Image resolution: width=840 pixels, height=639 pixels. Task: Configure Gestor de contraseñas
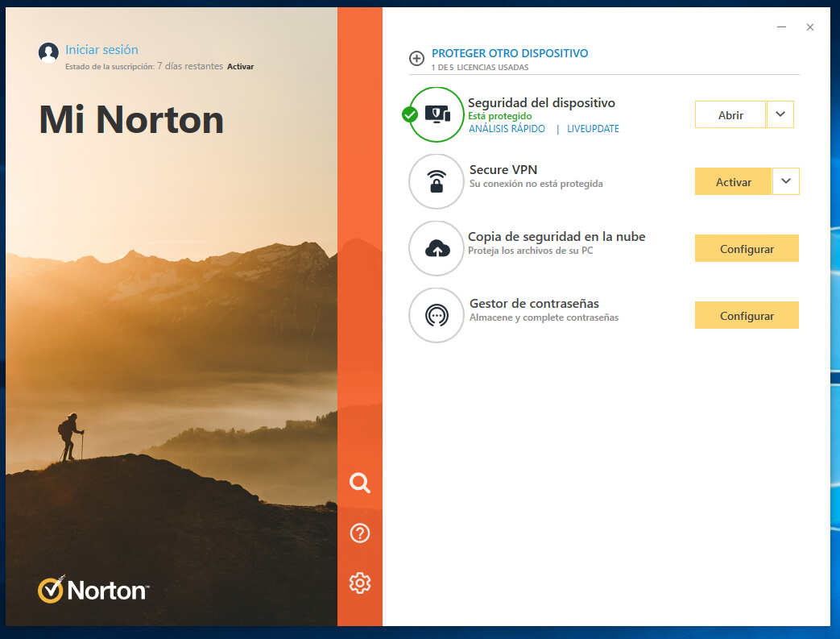[747, 315]
